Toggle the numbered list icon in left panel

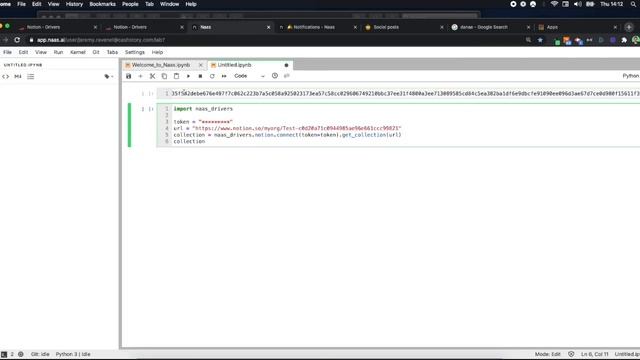click(31, 76)
